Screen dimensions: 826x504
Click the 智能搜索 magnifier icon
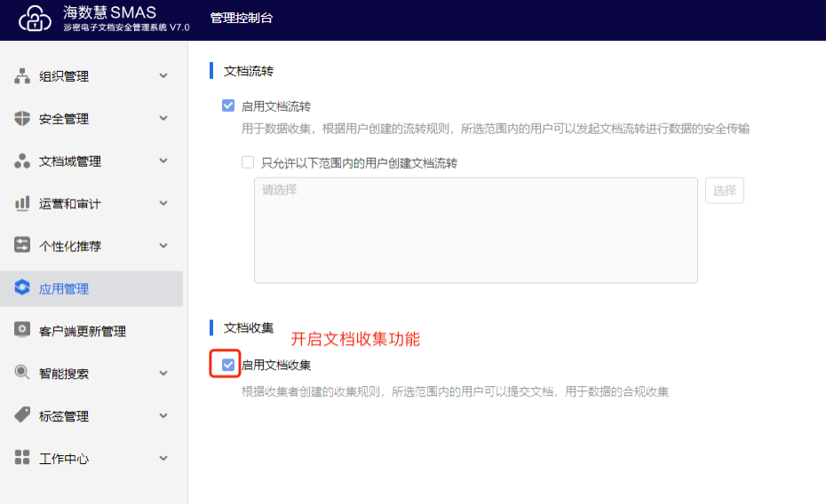point(22,373)
